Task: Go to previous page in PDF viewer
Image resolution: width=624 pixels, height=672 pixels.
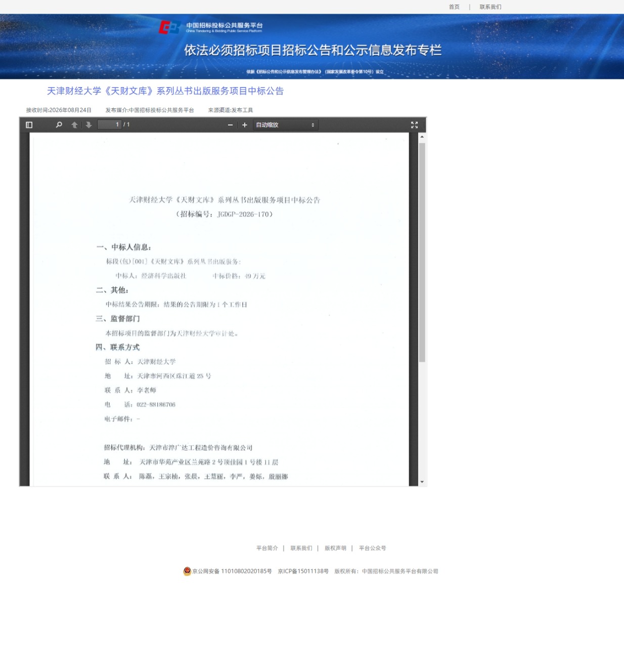Action: 74,125
